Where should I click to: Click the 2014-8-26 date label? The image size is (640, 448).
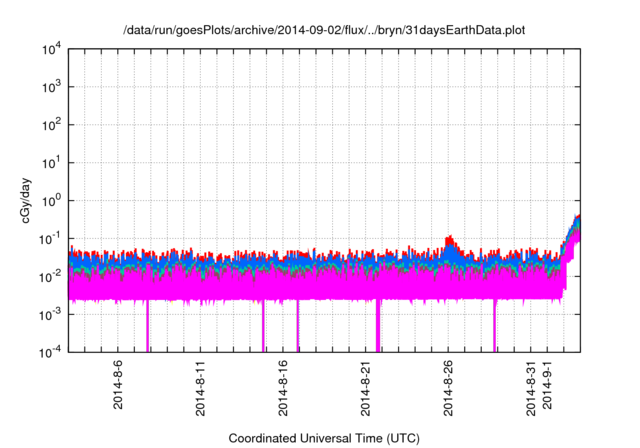(x=448, y=388)
